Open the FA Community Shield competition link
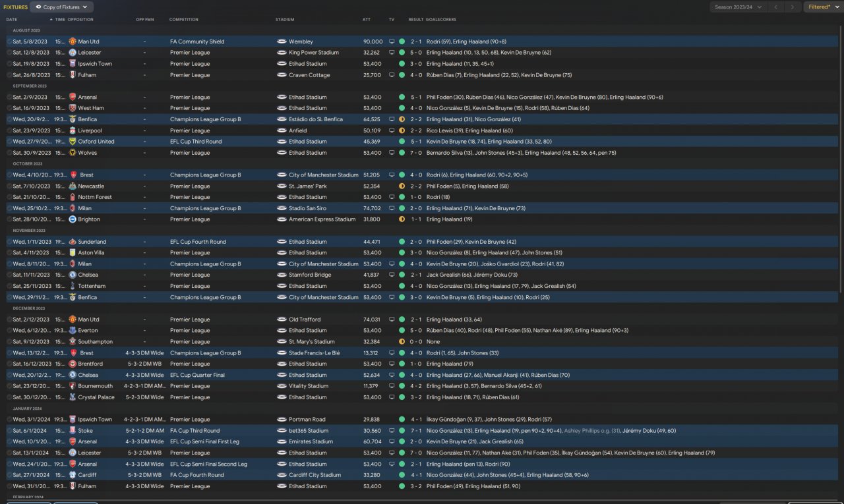This screenshot has width=844, height=504. pos(197,42)
